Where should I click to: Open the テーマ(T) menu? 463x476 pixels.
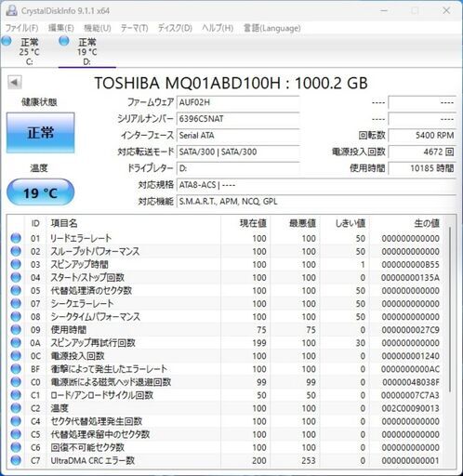[x=134, y=28]
